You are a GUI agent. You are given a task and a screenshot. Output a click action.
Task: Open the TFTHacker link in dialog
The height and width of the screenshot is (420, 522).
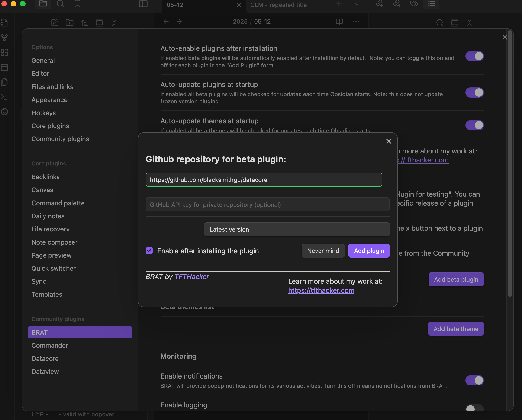191,277
